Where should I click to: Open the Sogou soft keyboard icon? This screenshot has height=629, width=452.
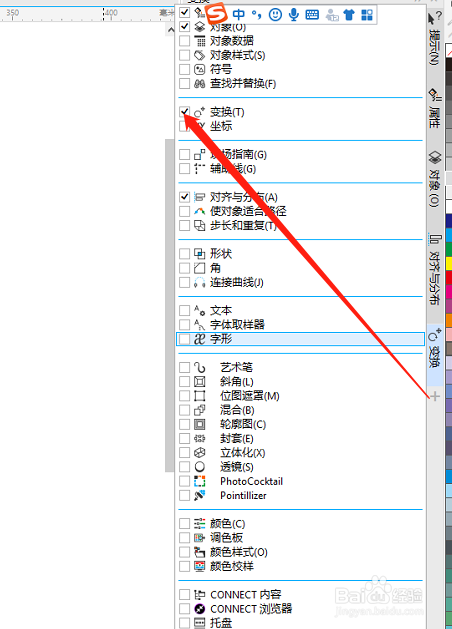[312, 15]
